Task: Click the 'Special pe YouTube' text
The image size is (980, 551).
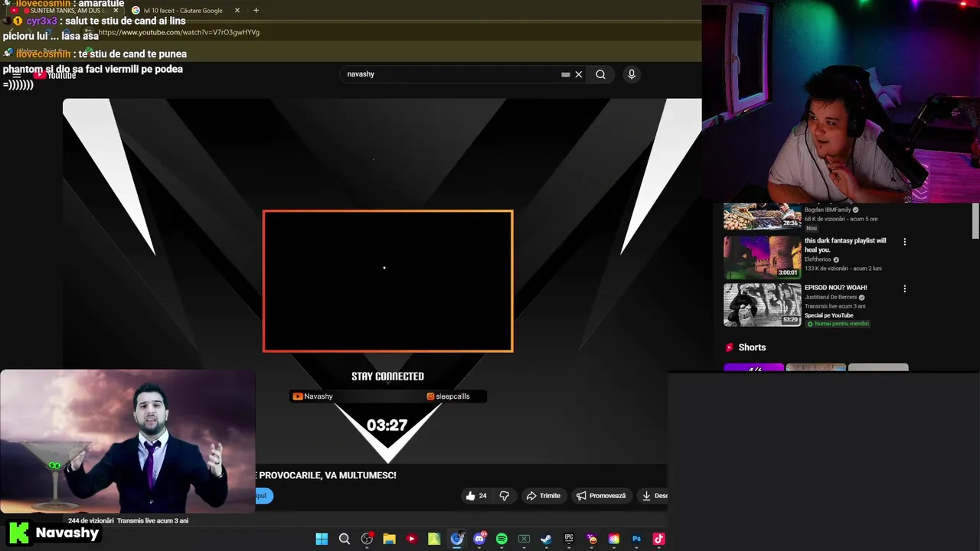Action: (x=829, y=315)
